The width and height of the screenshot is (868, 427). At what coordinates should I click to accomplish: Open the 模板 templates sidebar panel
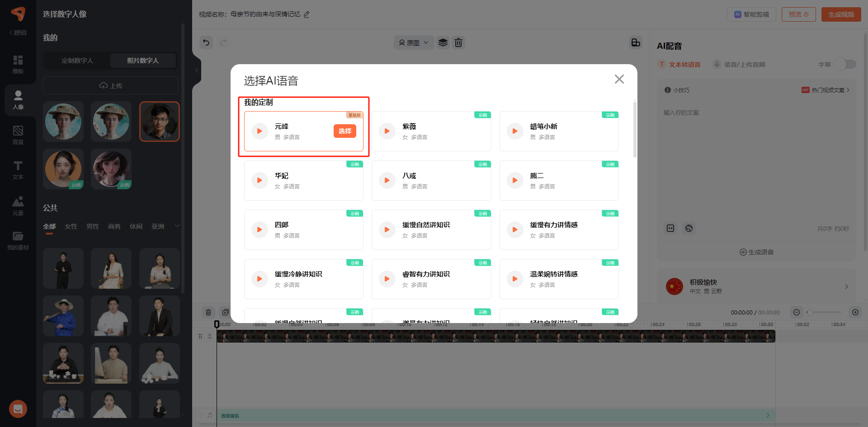point(18,64)
